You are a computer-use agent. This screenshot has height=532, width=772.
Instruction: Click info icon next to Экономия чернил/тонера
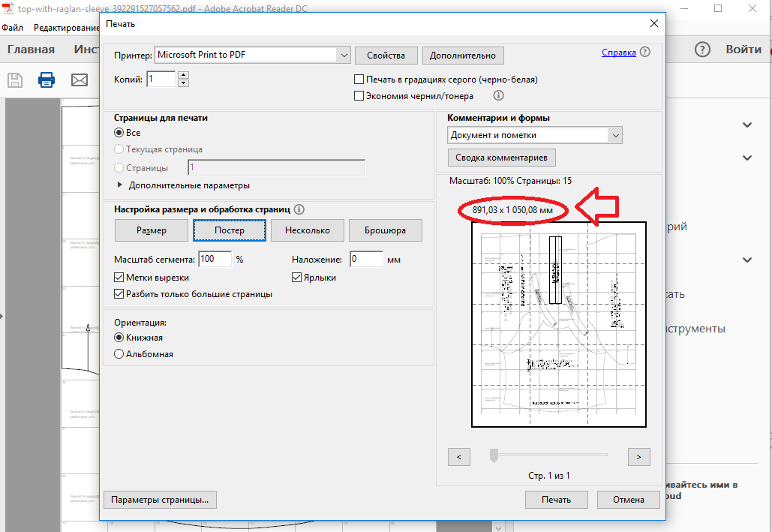pos(498,96)
